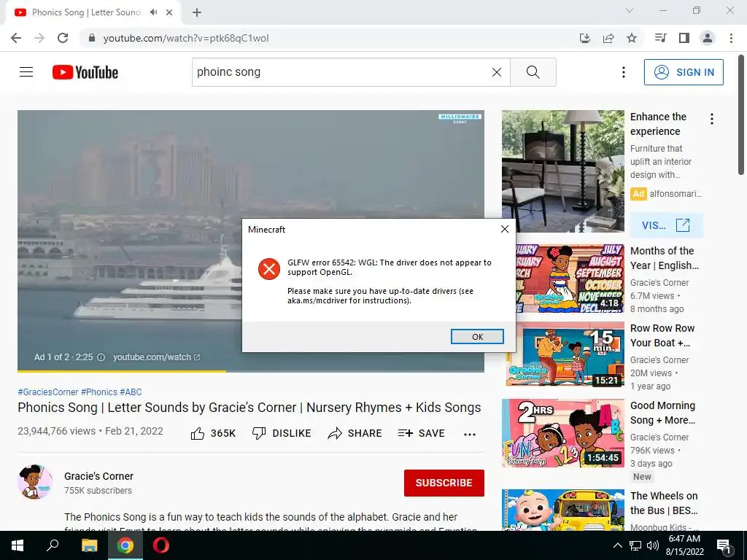Open Windows taskbar search

53,545
